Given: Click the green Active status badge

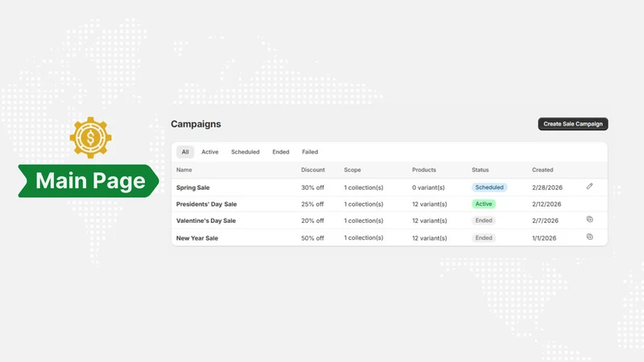Looking at the screenshot, I should (x=484, y=204).
